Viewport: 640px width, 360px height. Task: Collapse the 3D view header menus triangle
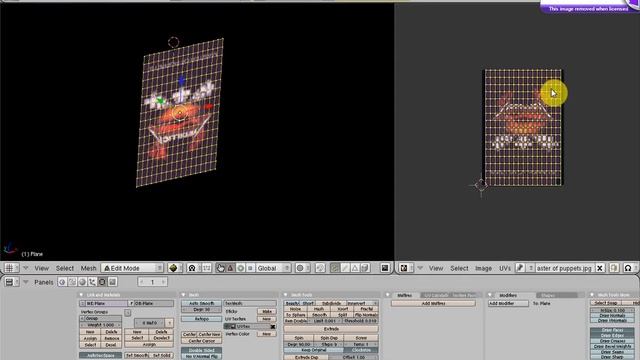[26, 268]
